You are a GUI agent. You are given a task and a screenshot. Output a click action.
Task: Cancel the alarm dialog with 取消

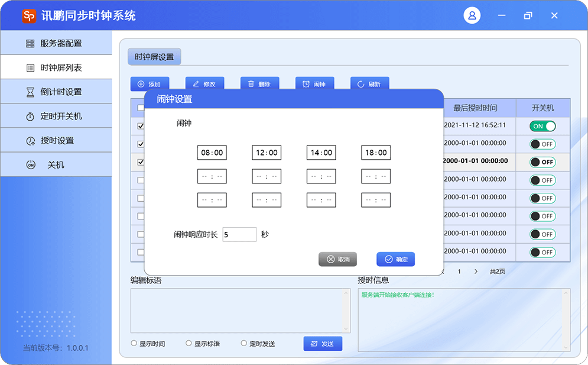(337, 259)
